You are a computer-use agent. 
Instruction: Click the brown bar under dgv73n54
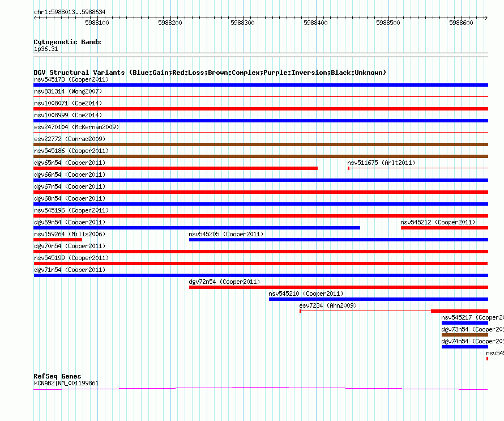pyautogui.click(x=465, y=335)
